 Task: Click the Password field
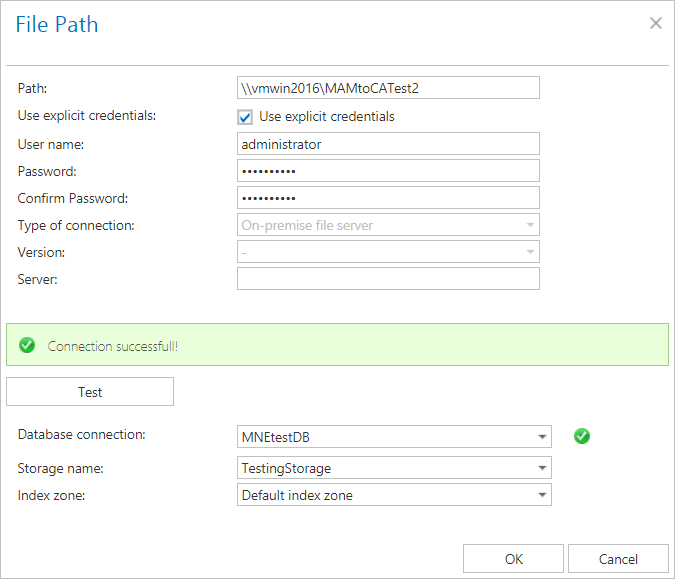(388, 171)
